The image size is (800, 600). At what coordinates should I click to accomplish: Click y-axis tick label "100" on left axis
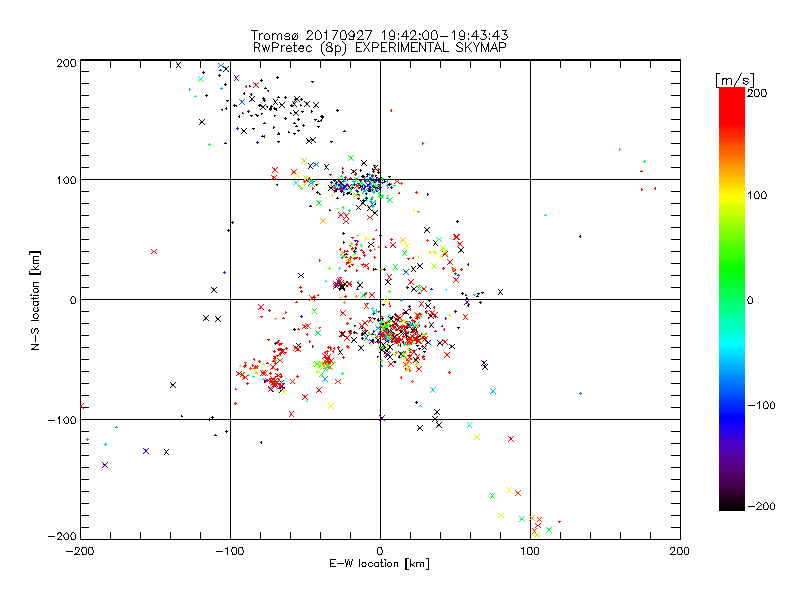click(x=66, y=180)
